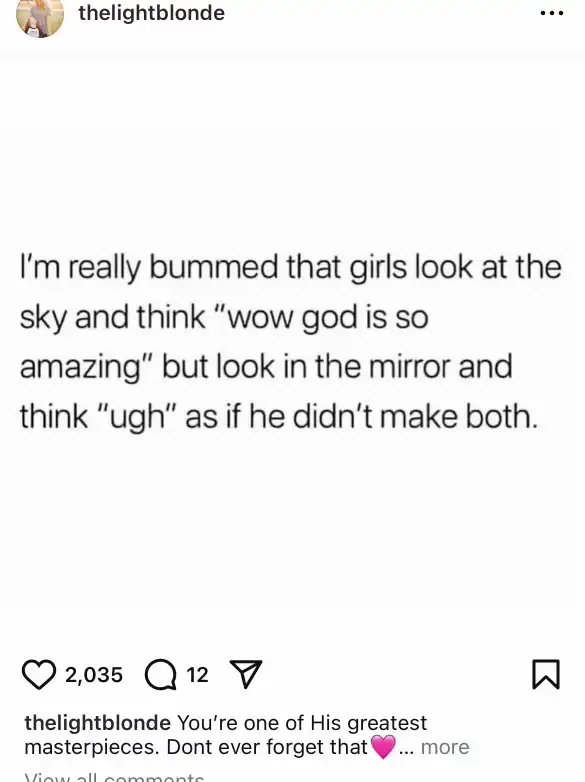The height and width of the screenshot is (782, 585).
Task: Tap the caption words "masterpieces. Dont ever forget that"
Action: tap(196, 747)
